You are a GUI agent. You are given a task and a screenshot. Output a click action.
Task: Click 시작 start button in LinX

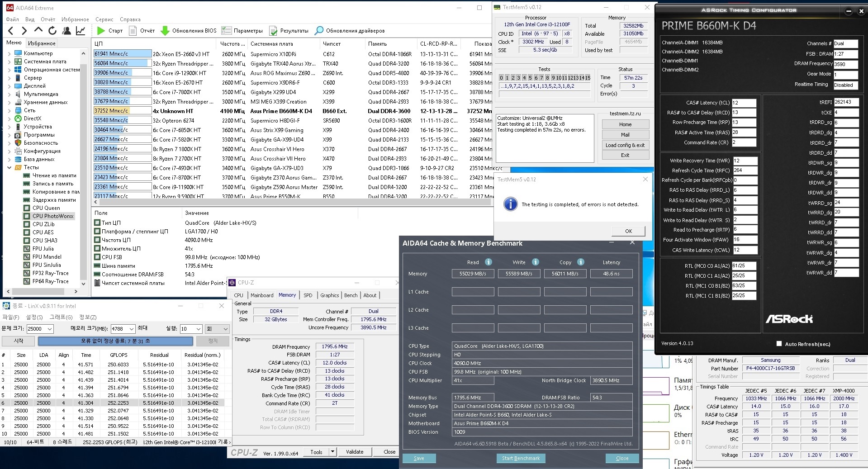[x=19, y=341]
